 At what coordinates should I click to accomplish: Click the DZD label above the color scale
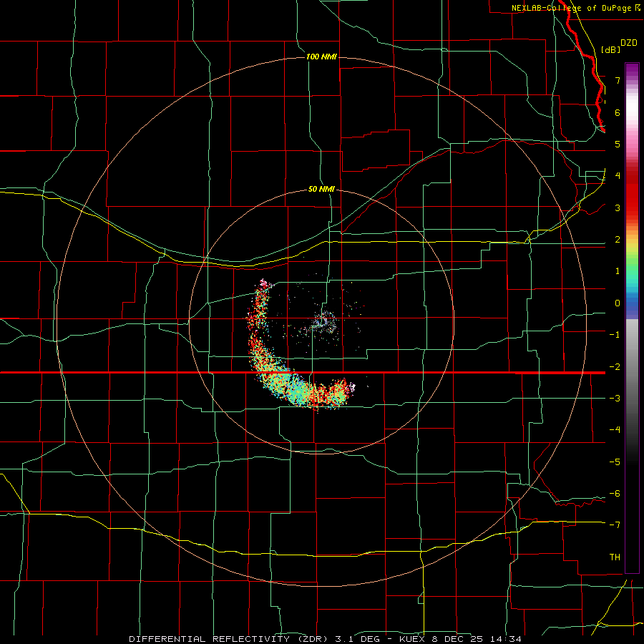629,43
